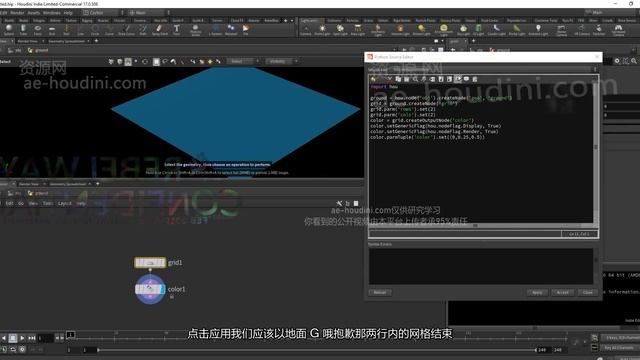Viewport: 640px width, 360px height.
Task: Open the Render menu
Action: 17,13
